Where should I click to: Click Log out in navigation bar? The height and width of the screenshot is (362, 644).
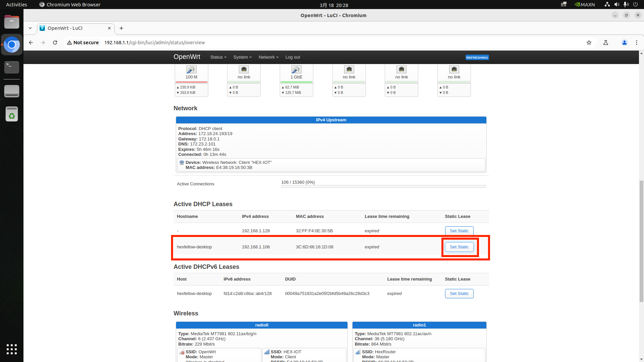click(292, 57)
